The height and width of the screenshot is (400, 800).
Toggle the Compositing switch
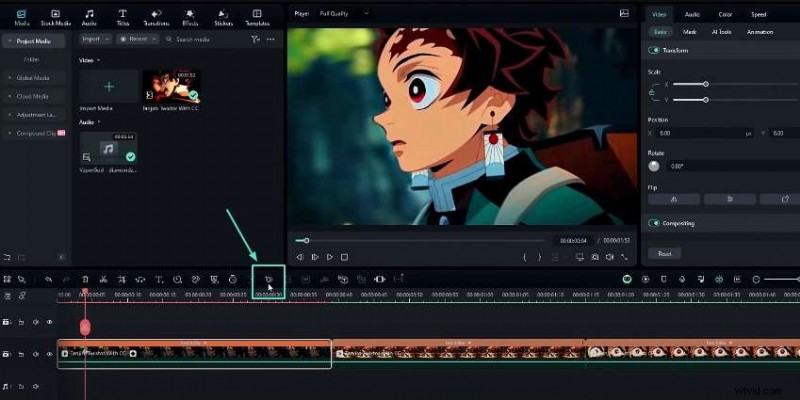(655, 223)
